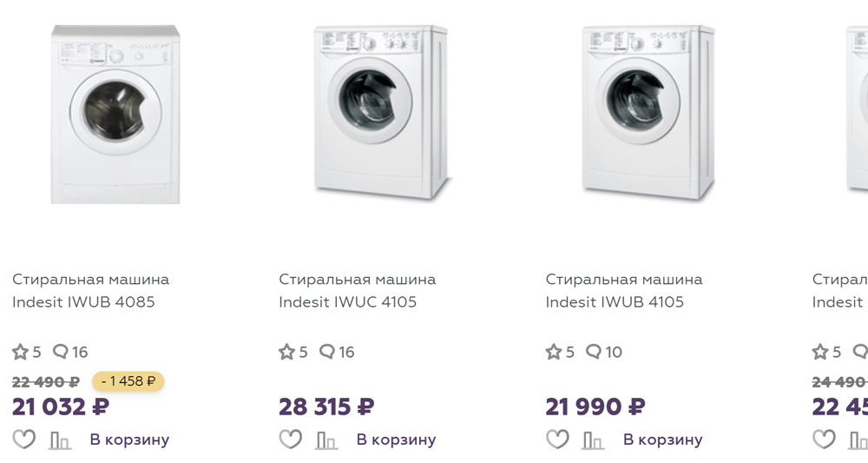Viewport: 868px width, 463px height.
Task: Click 'В корзину' for Indesit IWUC 4105
Action: point(397,440)
